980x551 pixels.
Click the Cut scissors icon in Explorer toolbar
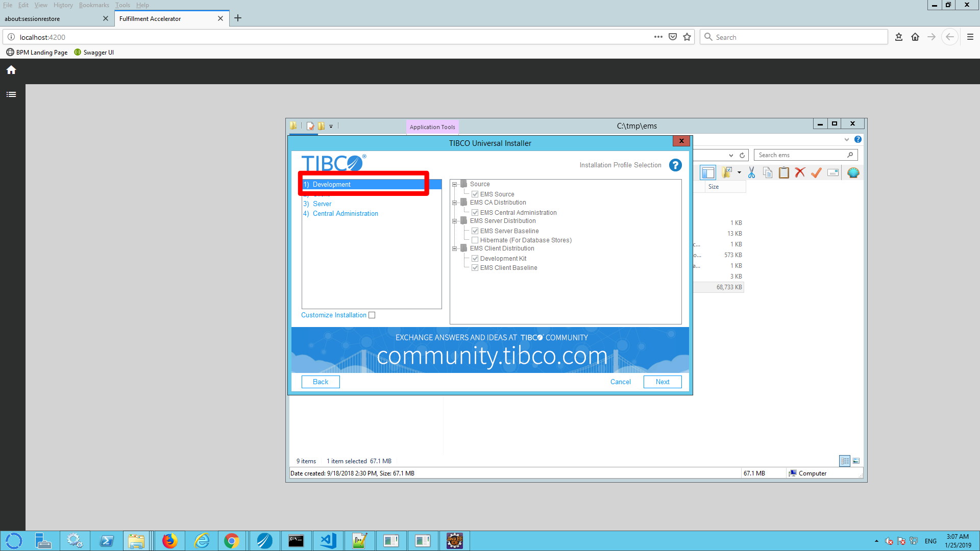751,173
